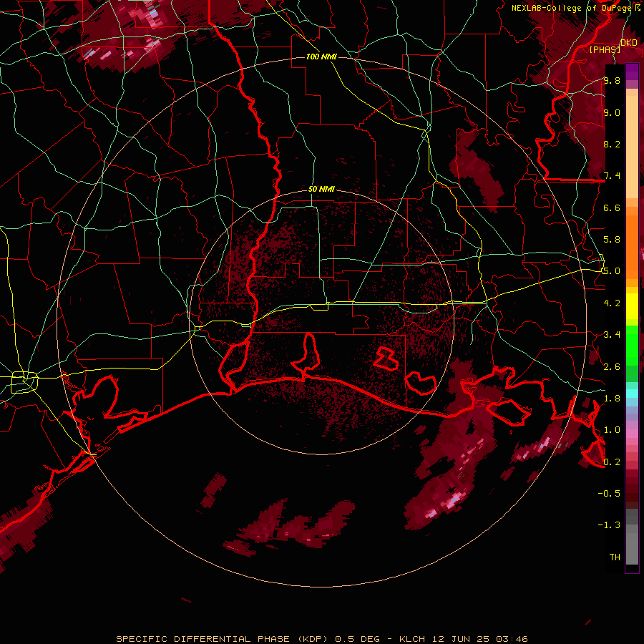Click the 7.4 scale value
The width and height of the screenshot is (644, 644).
tap(612, 176)
